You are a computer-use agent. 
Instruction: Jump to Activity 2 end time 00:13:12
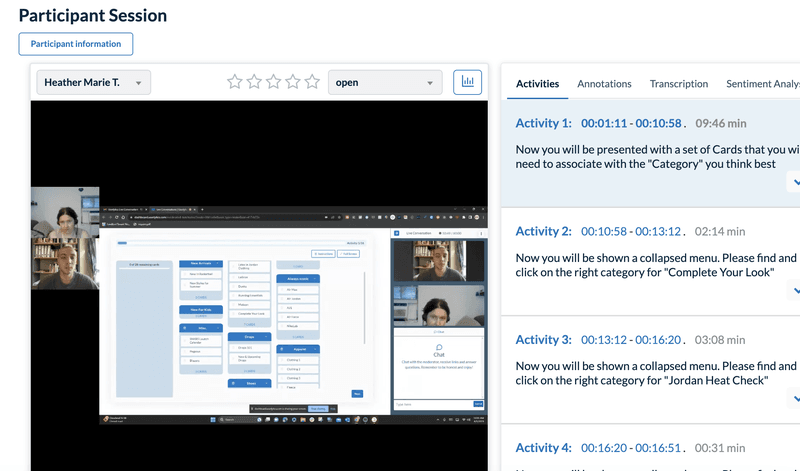coord(658,231)
